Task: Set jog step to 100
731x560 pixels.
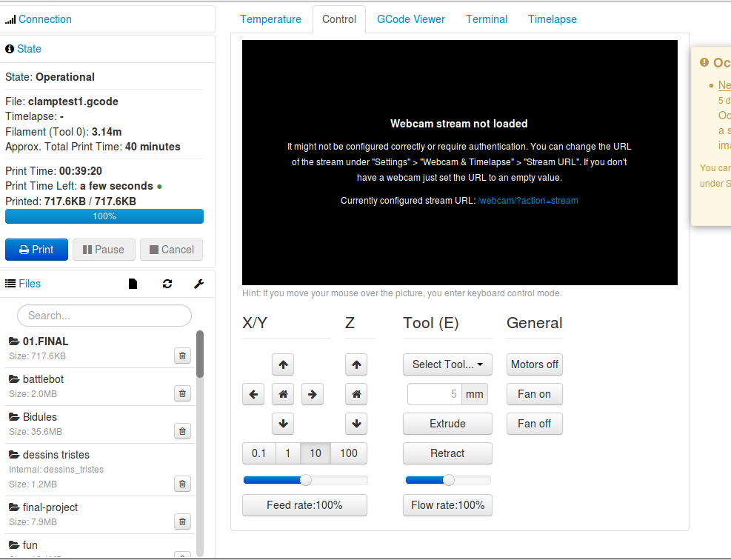Action: pos(349,453)
